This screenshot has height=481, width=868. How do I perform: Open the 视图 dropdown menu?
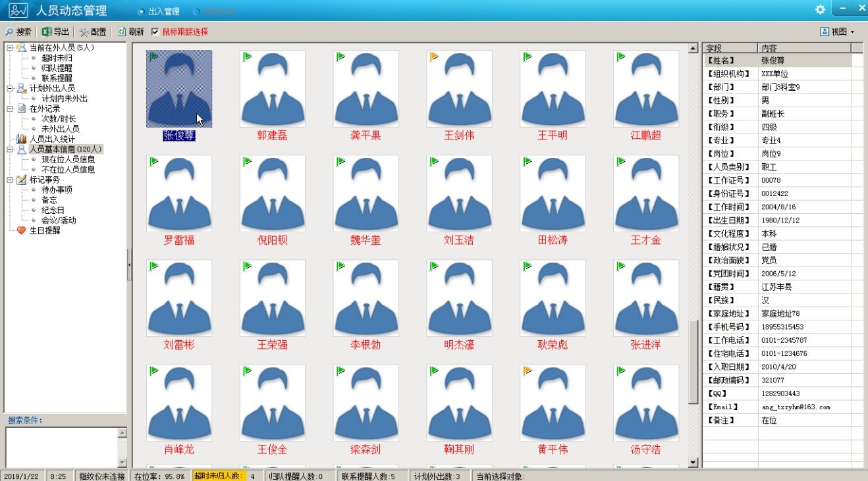click(x=837, y=32)
